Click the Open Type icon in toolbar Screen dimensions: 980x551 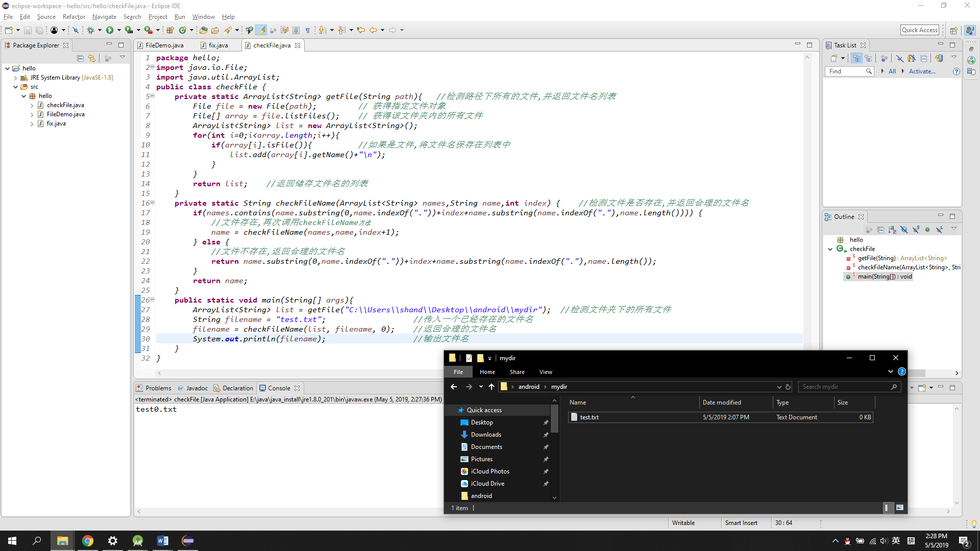tap(204, 31)
